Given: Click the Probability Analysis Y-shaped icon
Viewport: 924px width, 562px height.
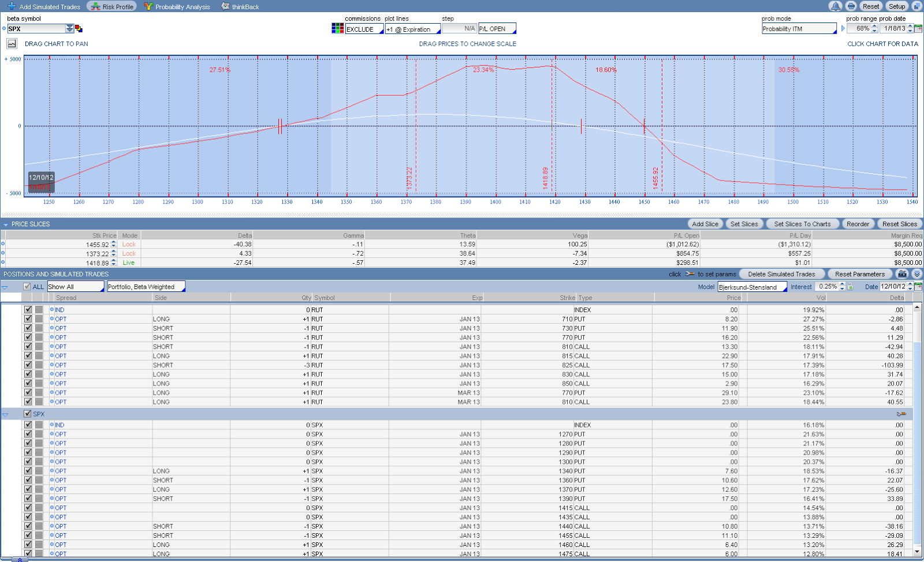Looking at the screenshot, I should [148, 6].
